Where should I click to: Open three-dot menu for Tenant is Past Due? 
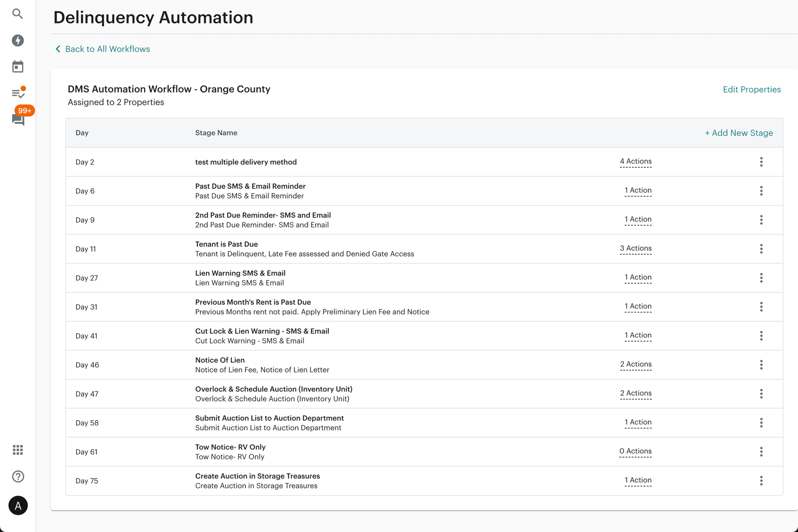coord(761,249)
